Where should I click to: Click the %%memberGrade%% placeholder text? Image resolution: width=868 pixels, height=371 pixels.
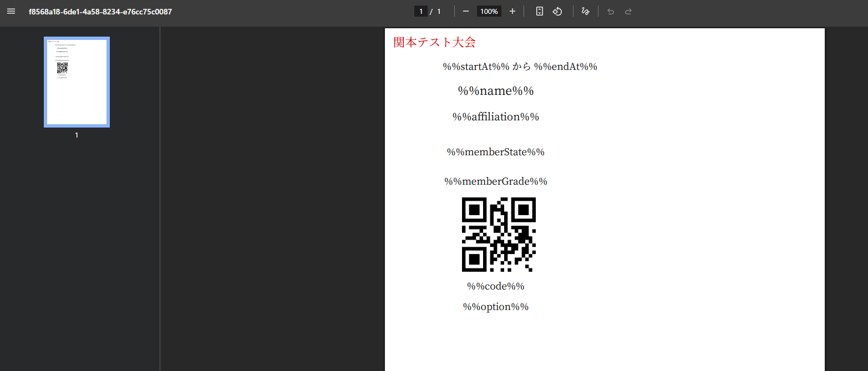pos(495,181)
